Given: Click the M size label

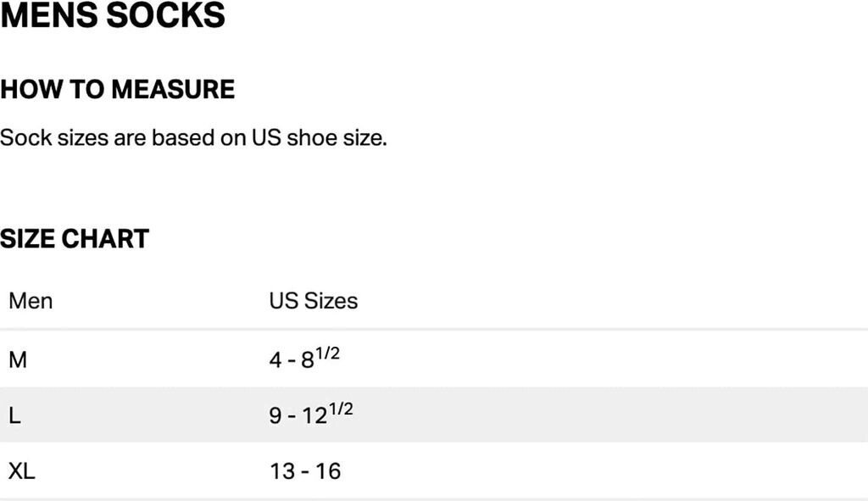Looking at the screenshot, I should coord(18,360).
